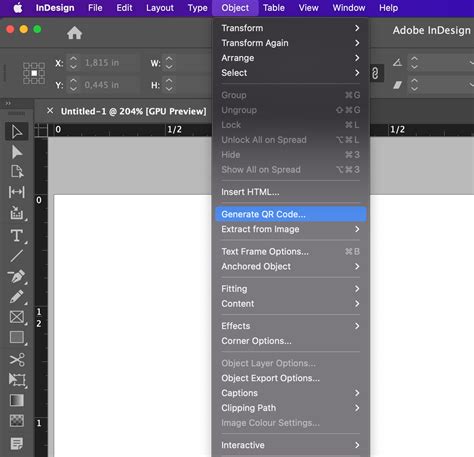Click the Y value field 0,445 in
This screenshot has width=474, height=457.
point(110,85)
